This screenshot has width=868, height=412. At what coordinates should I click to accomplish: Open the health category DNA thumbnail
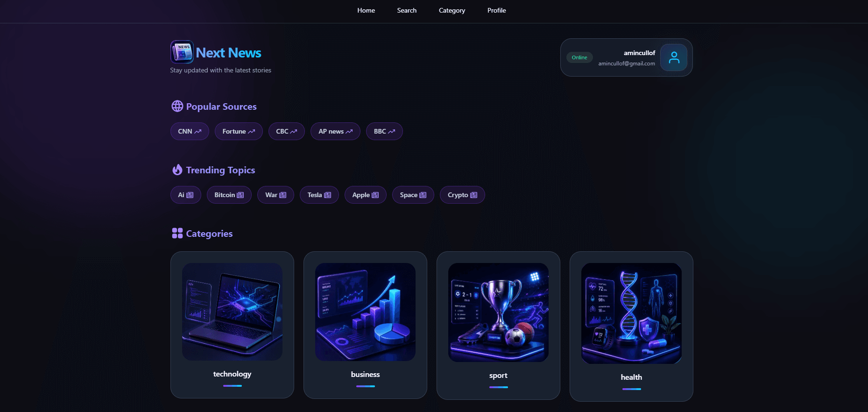click(631, 313)
